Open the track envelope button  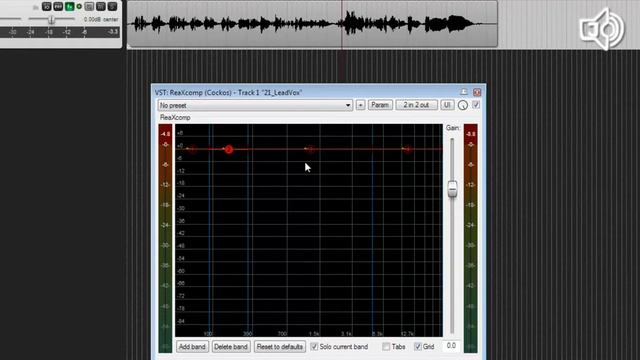click(x=58, y=7)
